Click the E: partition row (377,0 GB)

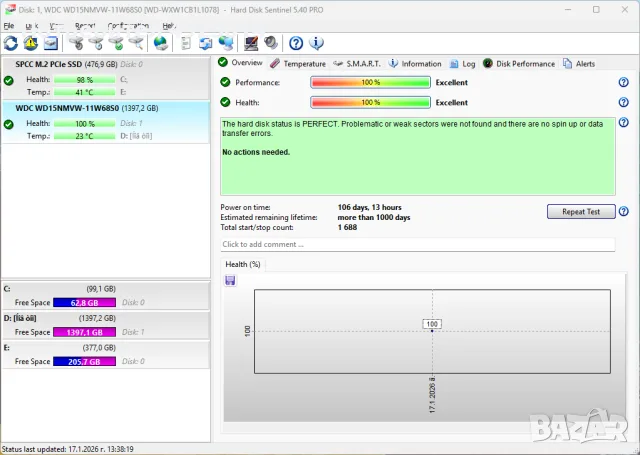coord(105,355)
